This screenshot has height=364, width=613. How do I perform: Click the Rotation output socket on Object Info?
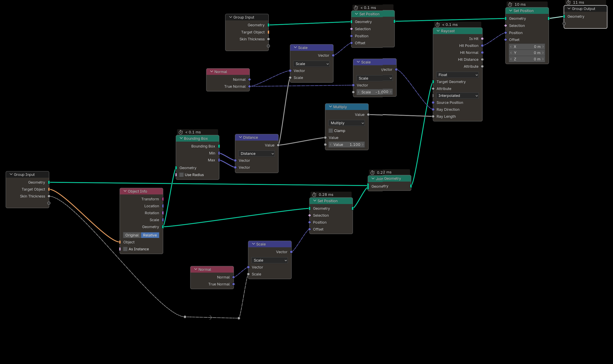163,213
